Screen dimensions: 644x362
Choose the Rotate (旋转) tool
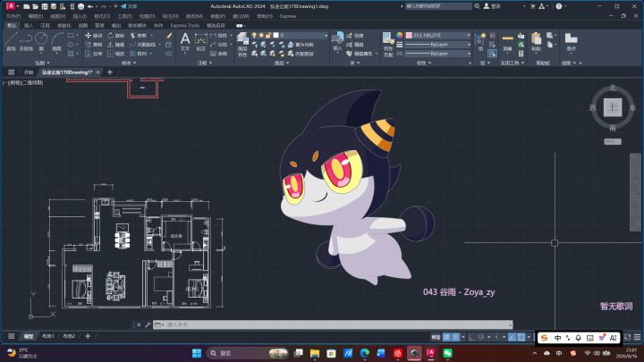click(x=115, y=36)
